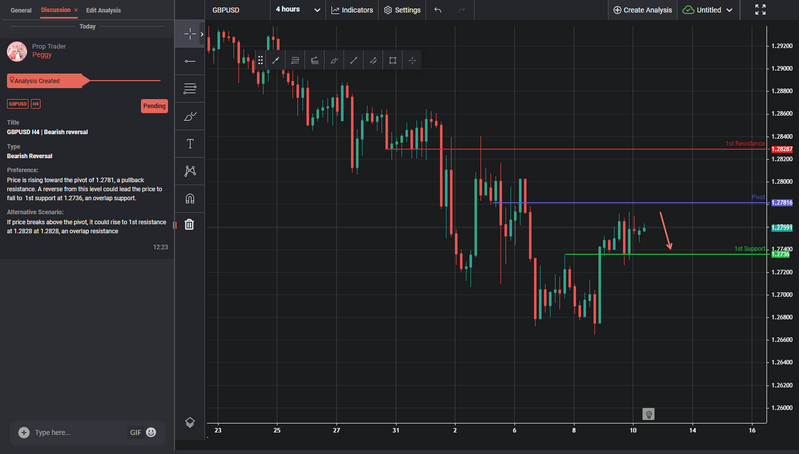Click the Bearish Reversal type value
801x454 pixels.
tap(30, 156)
